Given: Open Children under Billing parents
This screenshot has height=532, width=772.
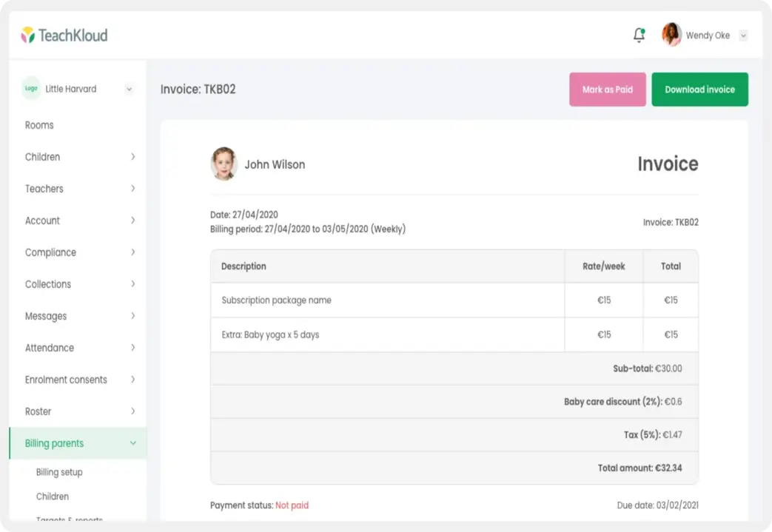Looking at the screenshot, I should tap(53, 496).
